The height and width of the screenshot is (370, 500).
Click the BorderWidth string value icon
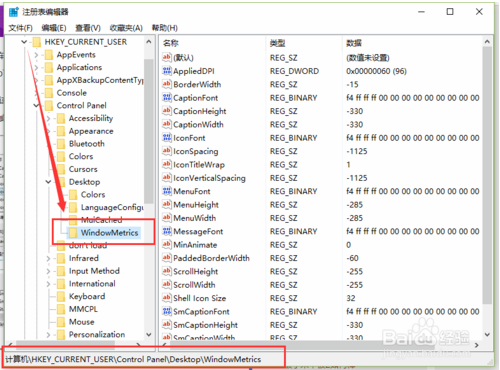(167, 84)
